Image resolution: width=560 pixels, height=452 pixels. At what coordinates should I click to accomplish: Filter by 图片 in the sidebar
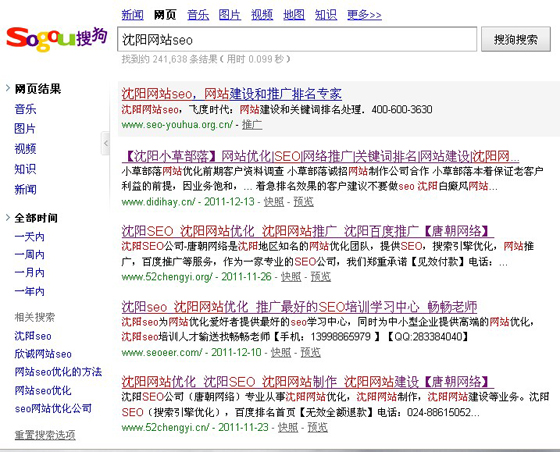25,129
